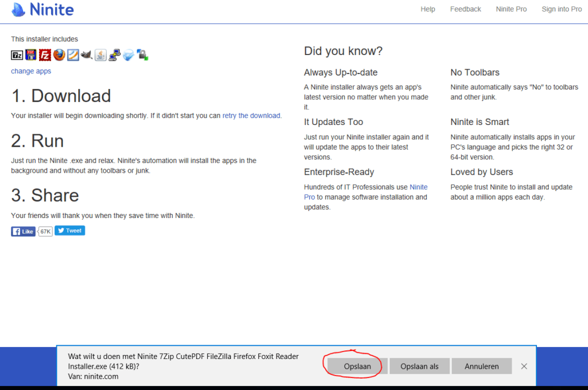Screen dimensions: 588x390
Task: Click the CutePDF floppy disk icon
Action: (x=31, y=55)
